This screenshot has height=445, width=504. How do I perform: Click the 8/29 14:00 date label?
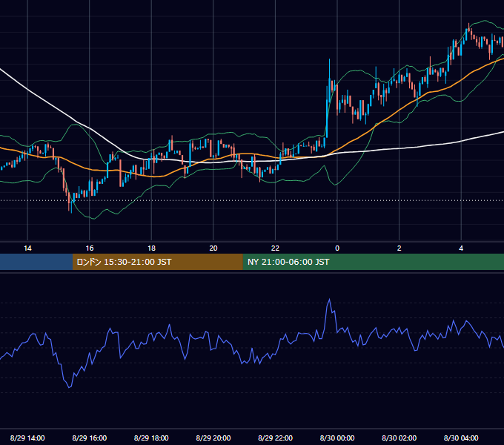[x=27, y=438]
